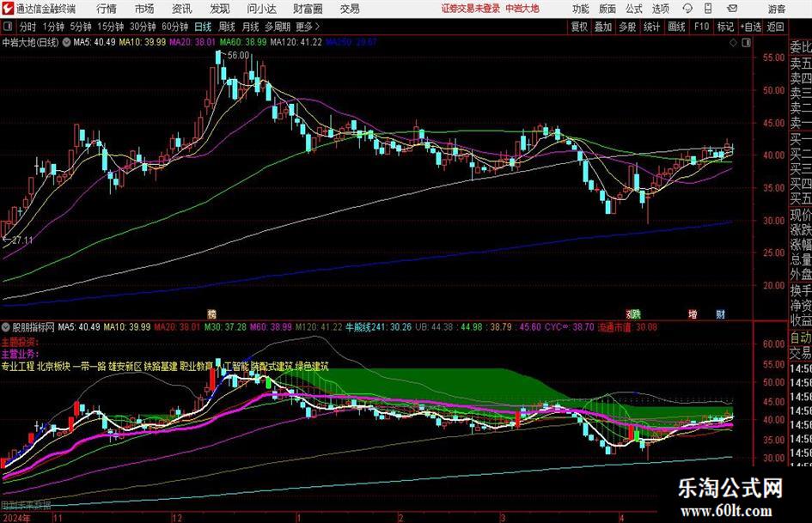Click the mobile phone icon
Screen dimensions: 812x523
coord(708,9)
